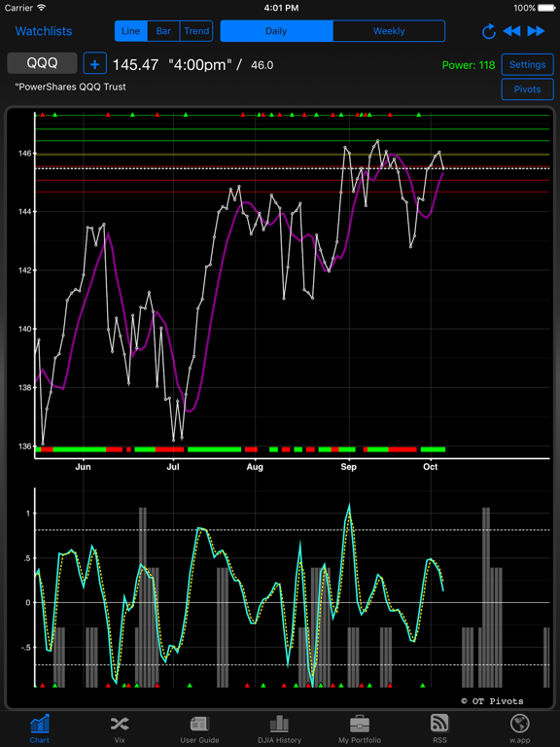The image size is (560, 747).
Task: Tap the 145.47 price value
Action: pos(135,65)
